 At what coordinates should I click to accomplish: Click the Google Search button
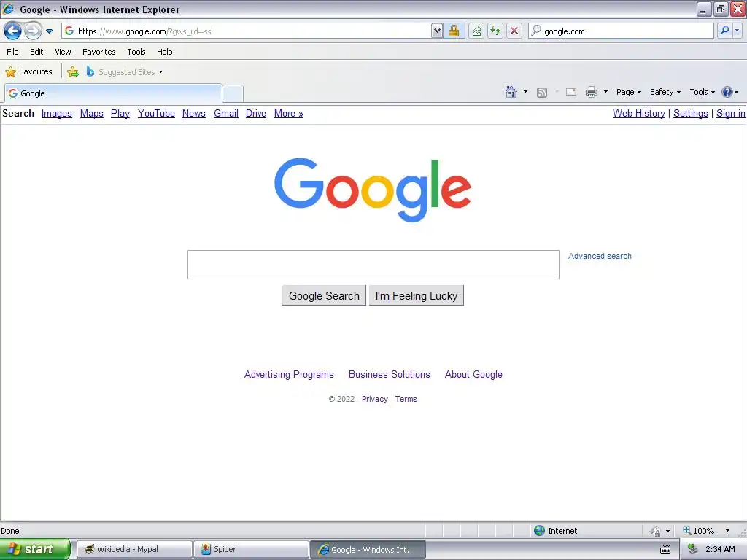point(324,296)
